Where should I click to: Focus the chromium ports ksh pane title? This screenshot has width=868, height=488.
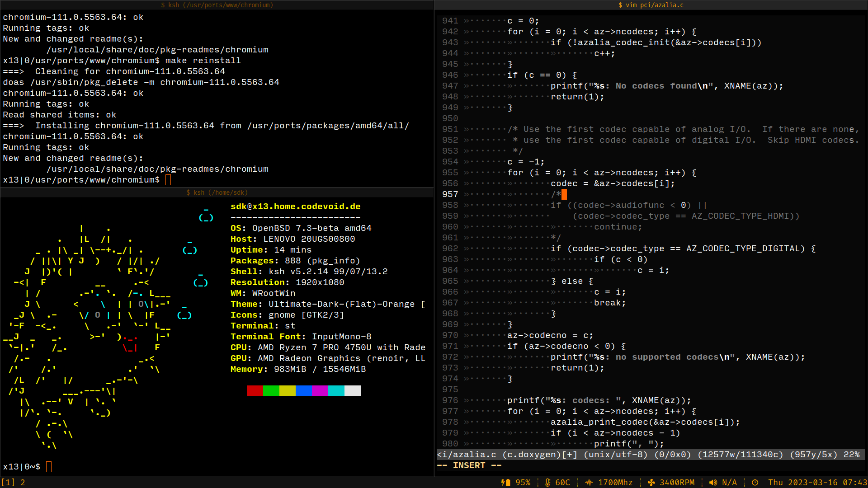217,5
